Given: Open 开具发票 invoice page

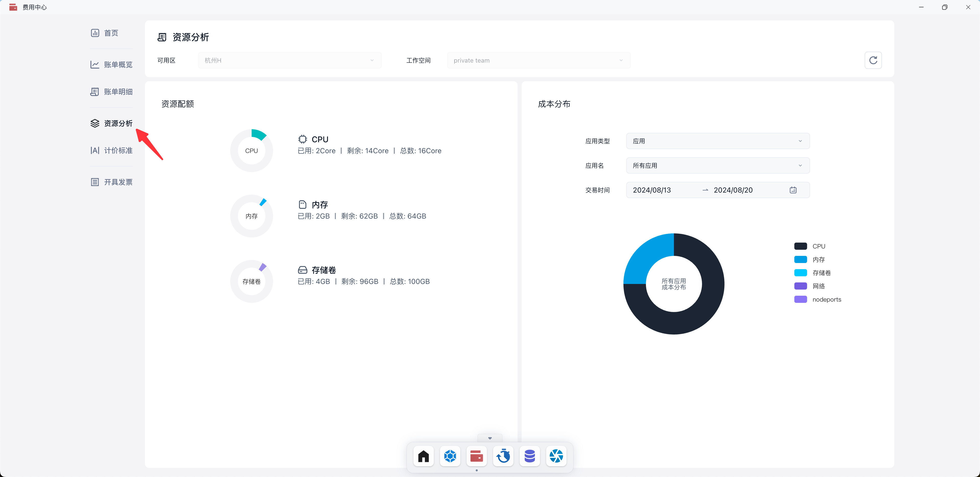Looking at the screenshot, I should [x=111, y=182].
